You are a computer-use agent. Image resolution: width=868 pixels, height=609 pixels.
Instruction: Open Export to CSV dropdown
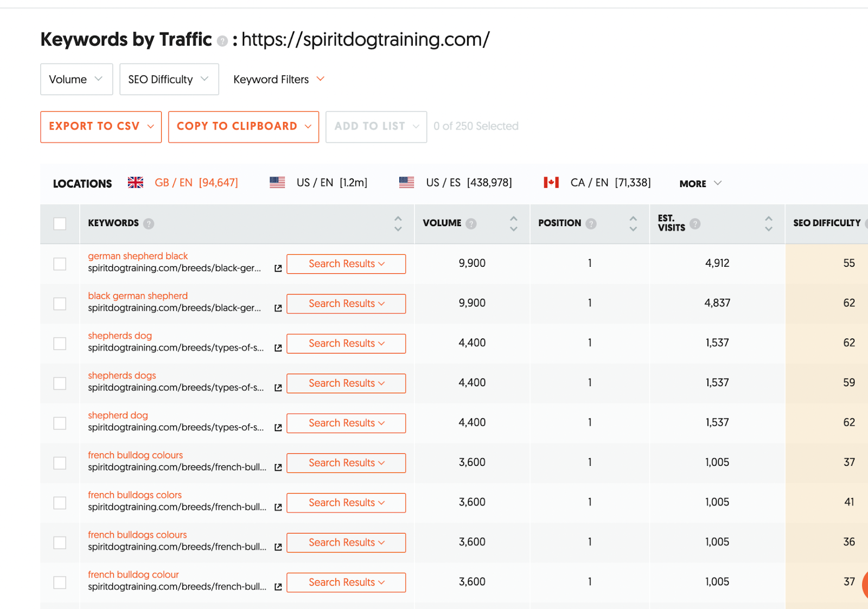point(101,127)
